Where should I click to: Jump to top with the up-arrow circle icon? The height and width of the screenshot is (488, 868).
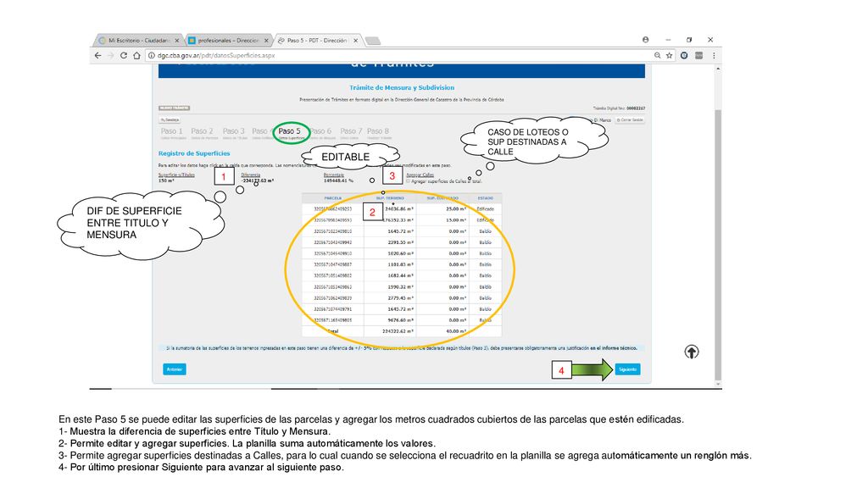point(692,352)
